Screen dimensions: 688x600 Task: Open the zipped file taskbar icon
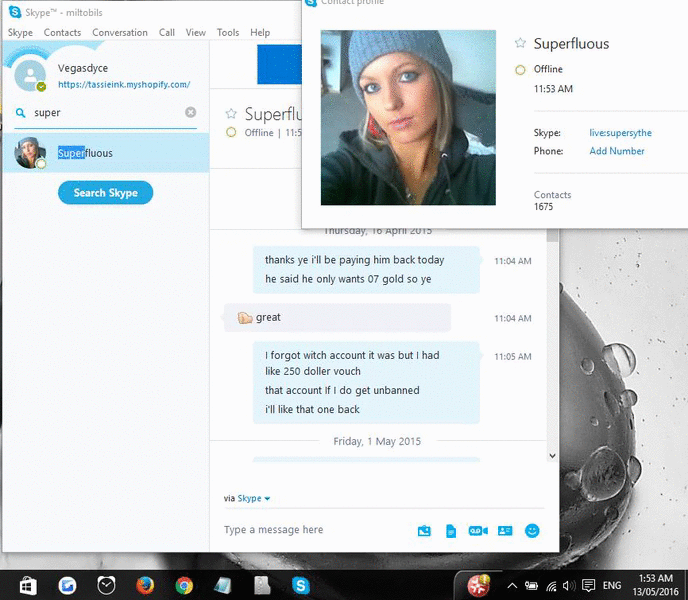[262, 586]
